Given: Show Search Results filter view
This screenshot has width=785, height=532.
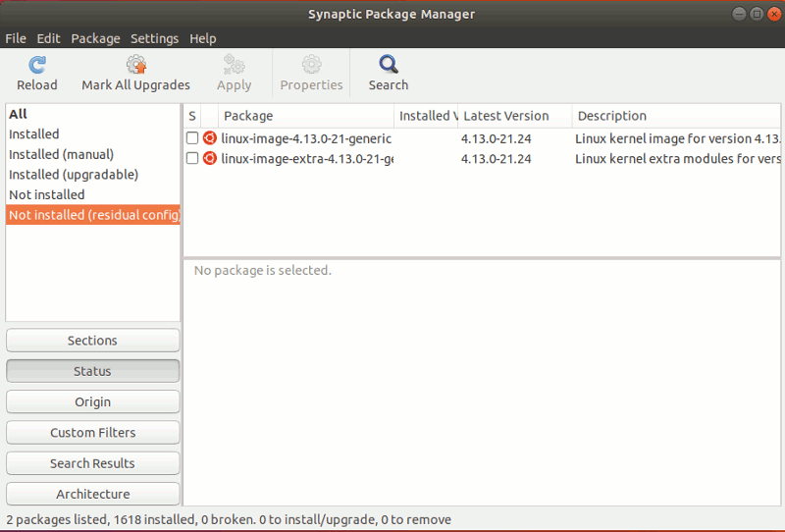Looking at the screenshot, I should click(92, 463).
